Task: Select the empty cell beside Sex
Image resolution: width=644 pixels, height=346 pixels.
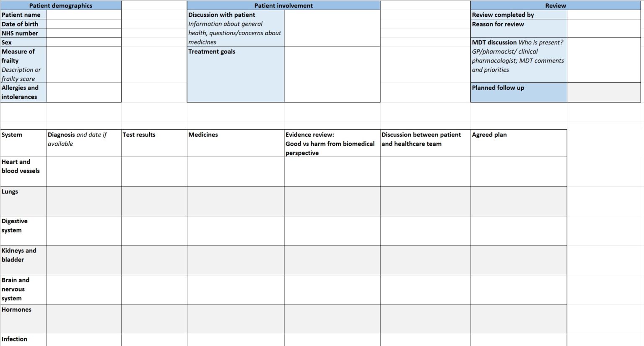Action: [x=83, y=42]
